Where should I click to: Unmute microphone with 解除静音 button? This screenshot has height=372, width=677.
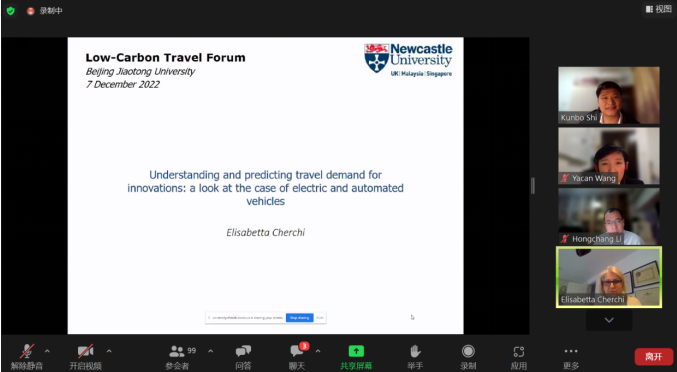pyautogui.click(x=27, y=357)
